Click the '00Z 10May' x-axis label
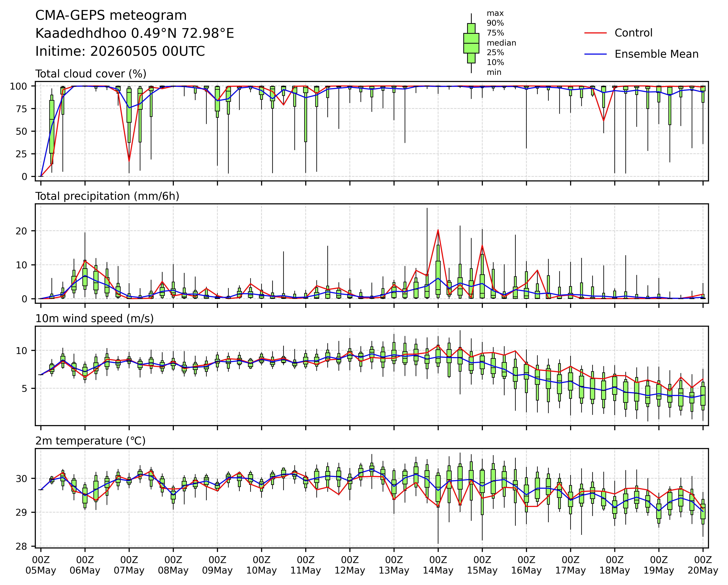The image size is (728, 585). coord(261,565)
